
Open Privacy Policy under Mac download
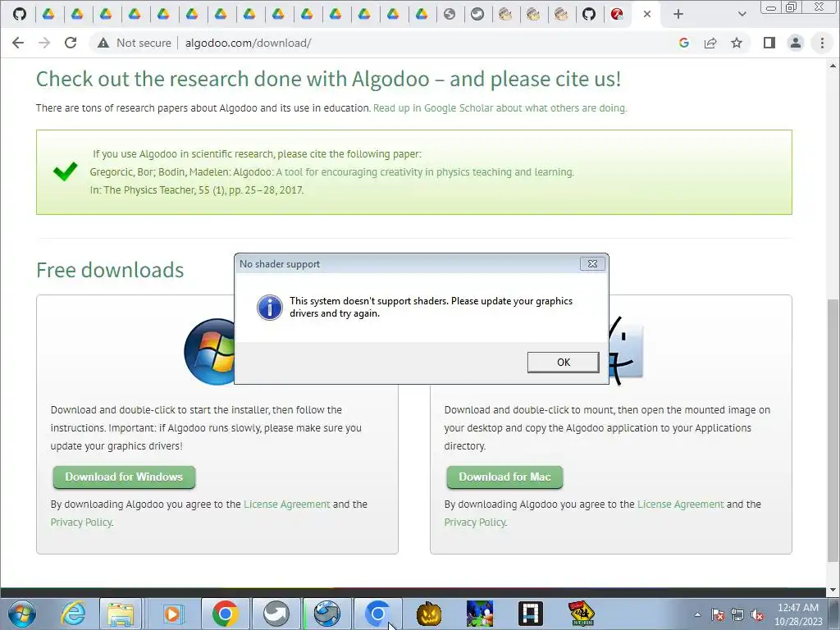475,523
